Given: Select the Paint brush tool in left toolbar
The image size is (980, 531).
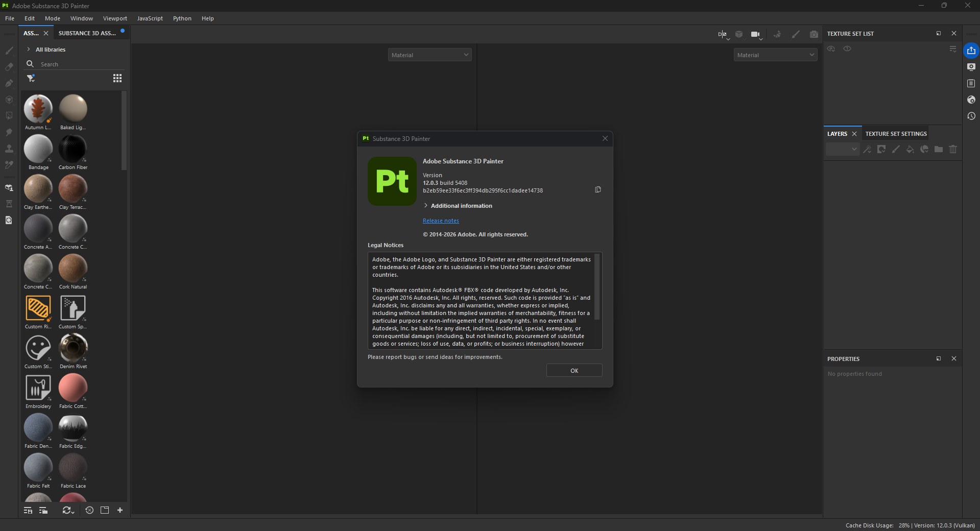Looking at the screenshot, I should [x=9, y=51].
